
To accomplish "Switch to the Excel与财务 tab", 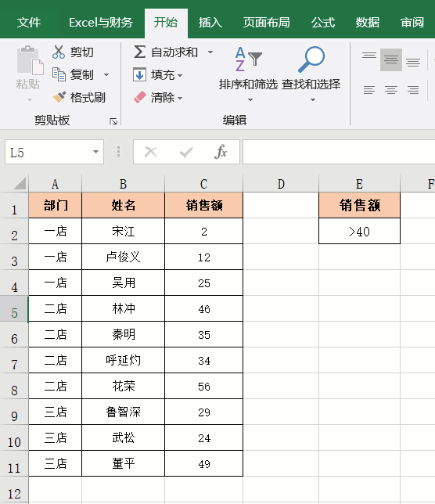I will (x=101, y=23).
